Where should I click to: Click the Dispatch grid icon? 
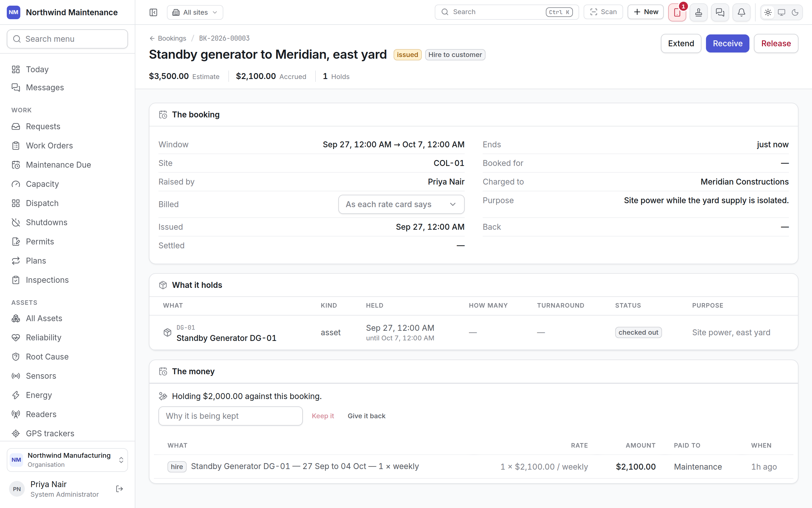pos(16,203)
